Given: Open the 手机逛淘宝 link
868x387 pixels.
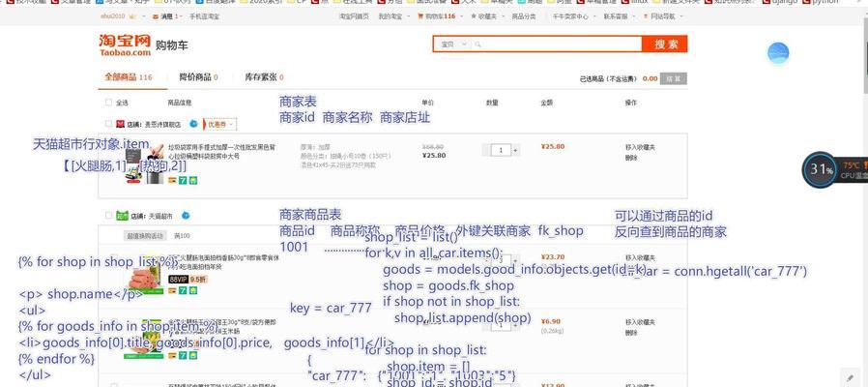Looking at the screenshot, I should click(x=204, y=16).
